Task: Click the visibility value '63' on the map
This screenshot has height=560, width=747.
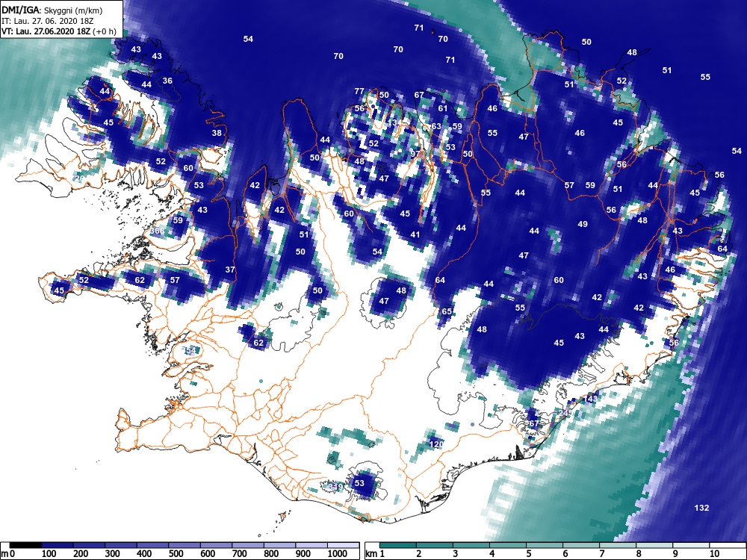Action: 436,126
